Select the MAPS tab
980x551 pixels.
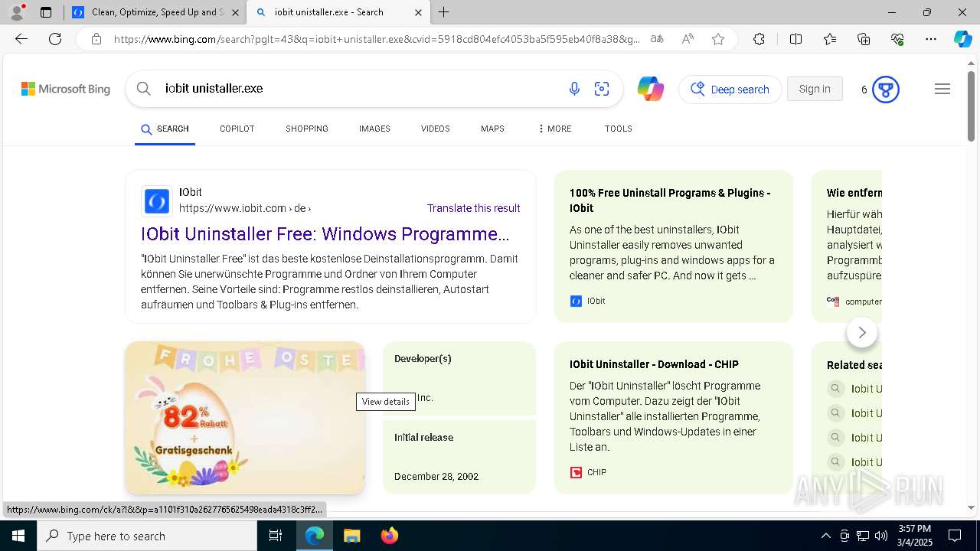pyautogui.click(x=492, y=129)
